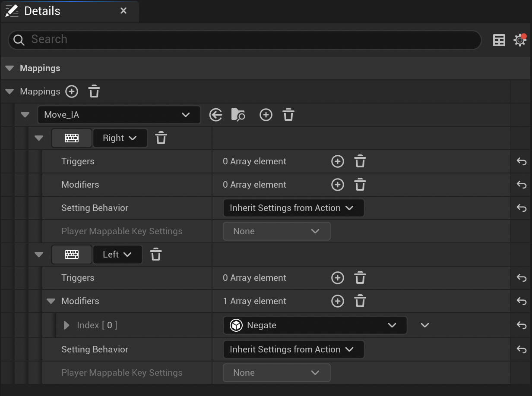Clear Triggers array for Right key
532x396 pixels.
(x=360, y=161)
